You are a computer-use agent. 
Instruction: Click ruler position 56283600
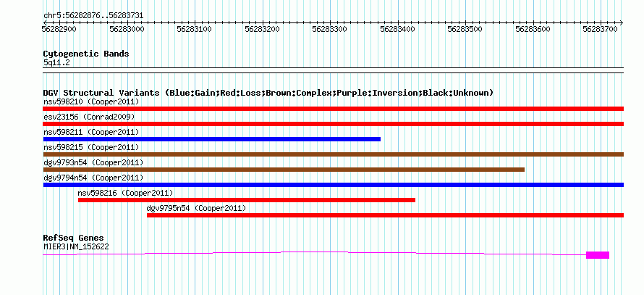pos(533,29)
